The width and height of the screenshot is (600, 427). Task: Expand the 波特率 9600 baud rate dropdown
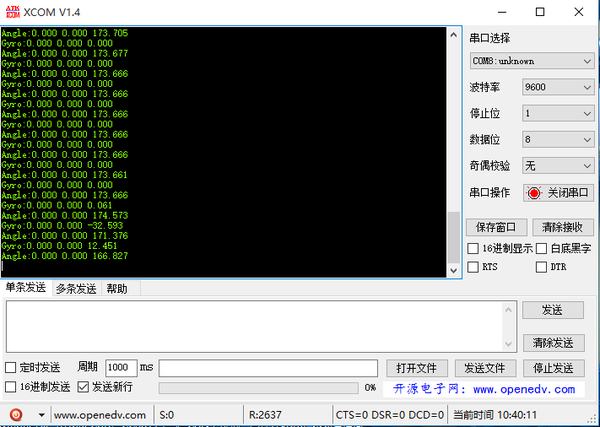[x=558, y=87]
